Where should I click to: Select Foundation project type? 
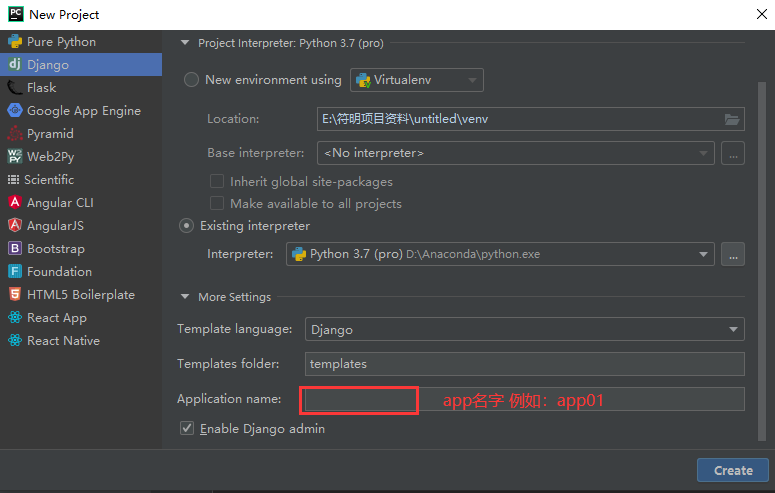pyautogui.click(x=81, y=271)
